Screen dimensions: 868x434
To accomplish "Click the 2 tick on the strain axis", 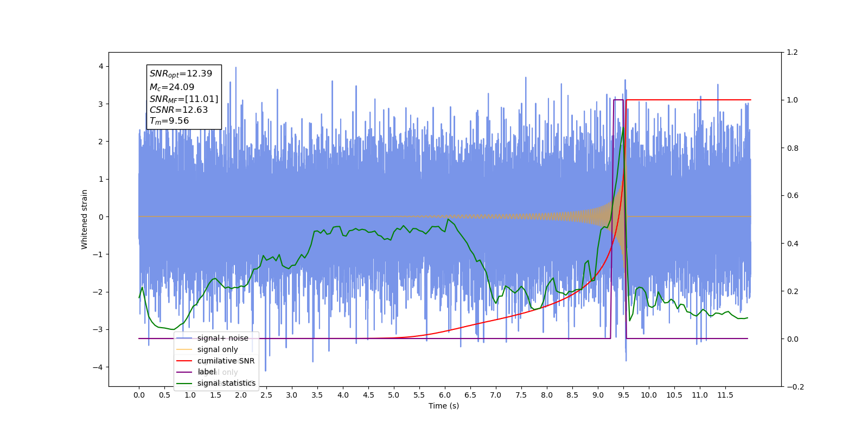I will pos(101,142).
